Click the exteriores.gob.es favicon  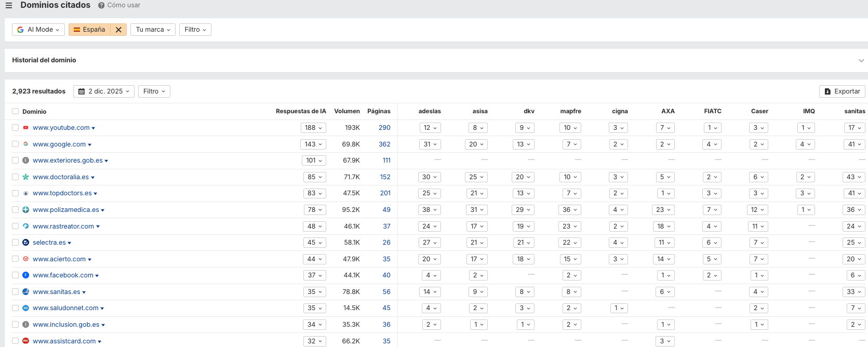tap(25, 161)
